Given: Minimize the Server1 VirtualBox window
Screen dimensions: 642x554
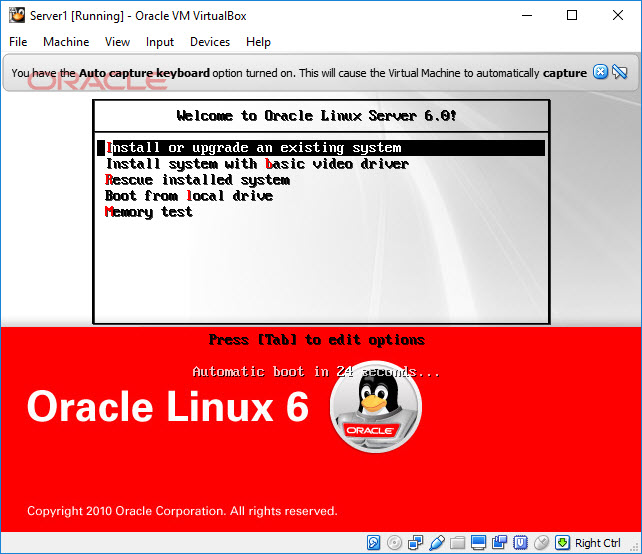Looking at the screenshot, I should tap(527, 16).
